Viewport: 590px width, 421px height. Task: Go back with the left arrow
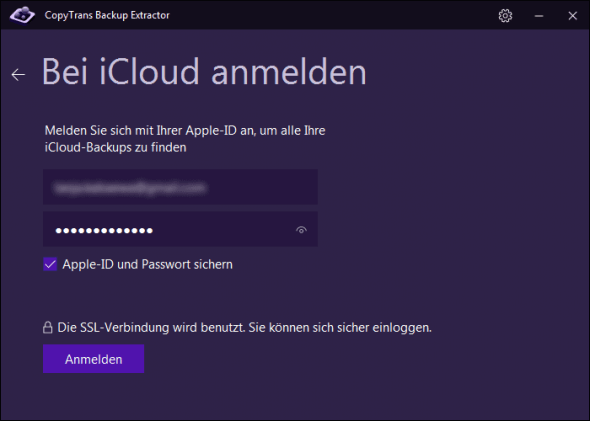[18, 74]
